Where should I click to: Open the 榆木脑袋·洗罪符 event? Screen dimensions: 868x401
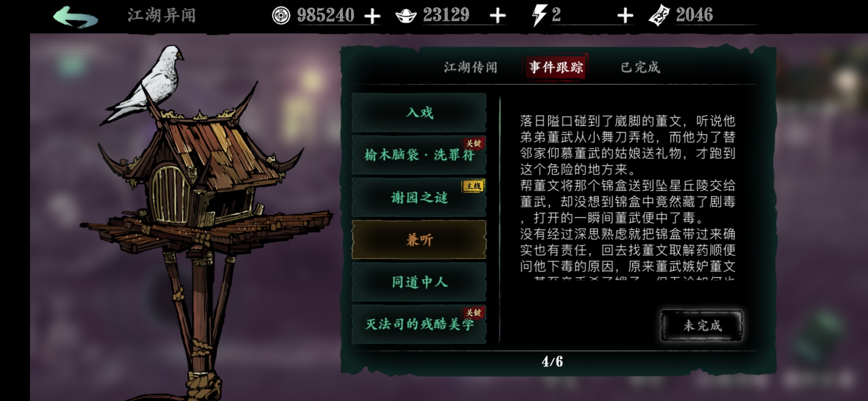tap(419, 155)
